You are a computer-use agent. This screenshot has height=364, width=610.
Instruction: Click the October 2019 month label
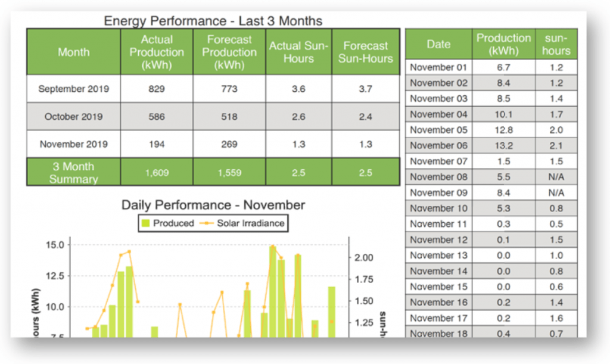coord(73,116)
